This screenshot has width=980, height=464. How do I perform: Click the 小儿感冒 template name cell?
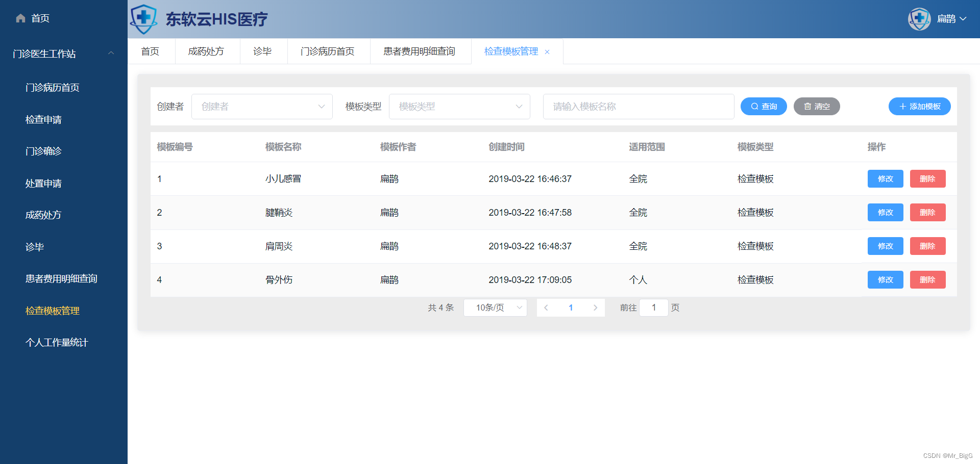(283, 179)
